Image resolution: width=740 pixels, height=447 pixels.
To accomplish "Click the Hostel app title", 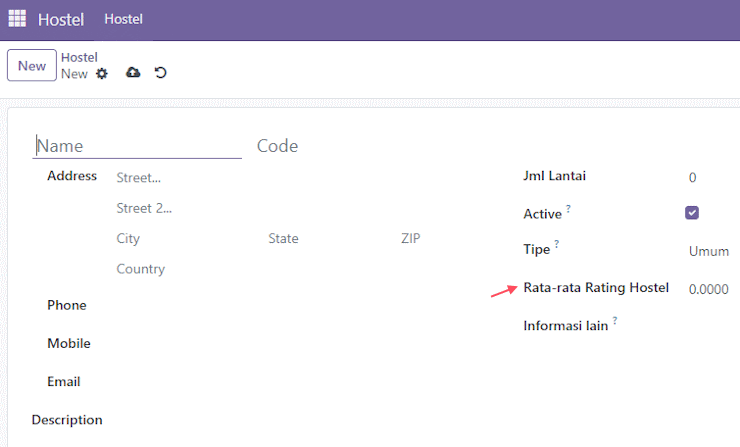I will pyautogui.click(x=61, y=20).
